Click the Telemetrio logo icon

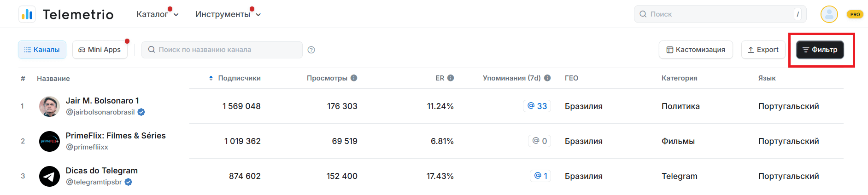coord(27,14)
